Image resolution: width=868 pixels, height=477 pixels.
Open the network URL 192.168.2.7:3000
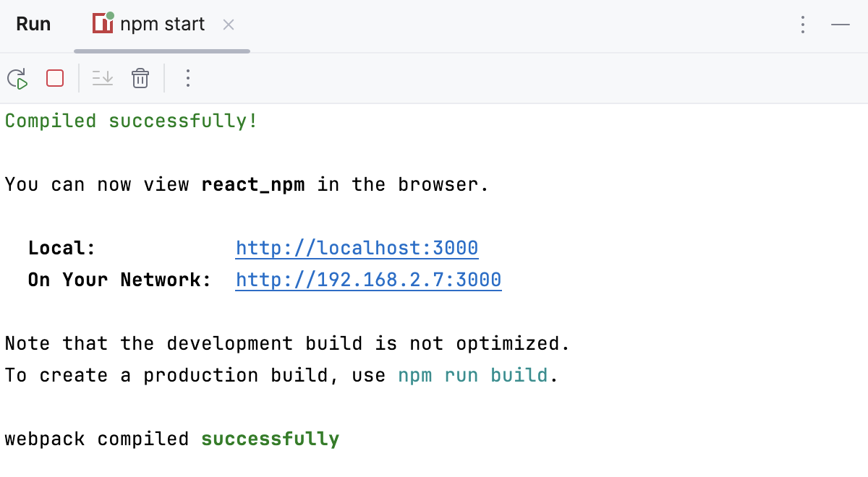coord(368,280)
